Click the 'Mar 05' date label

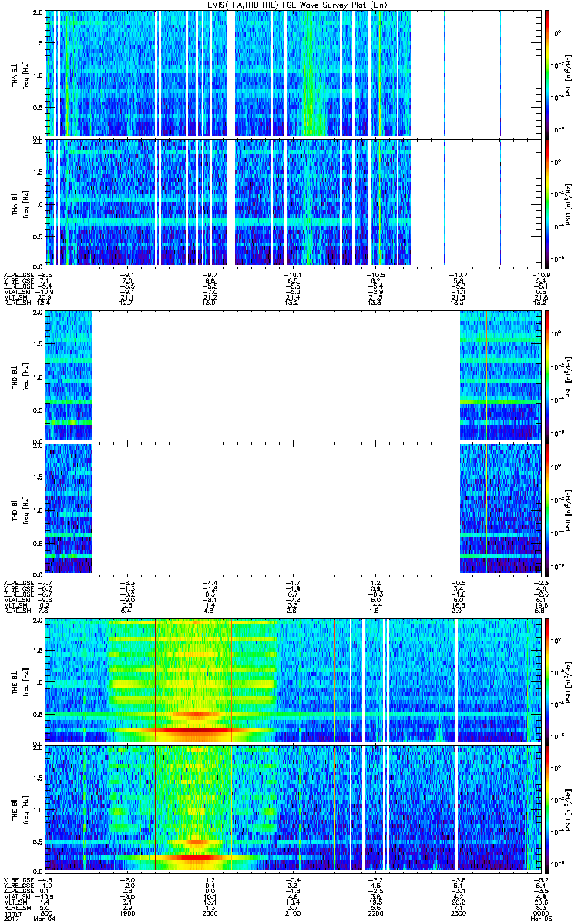pos(541,920)
